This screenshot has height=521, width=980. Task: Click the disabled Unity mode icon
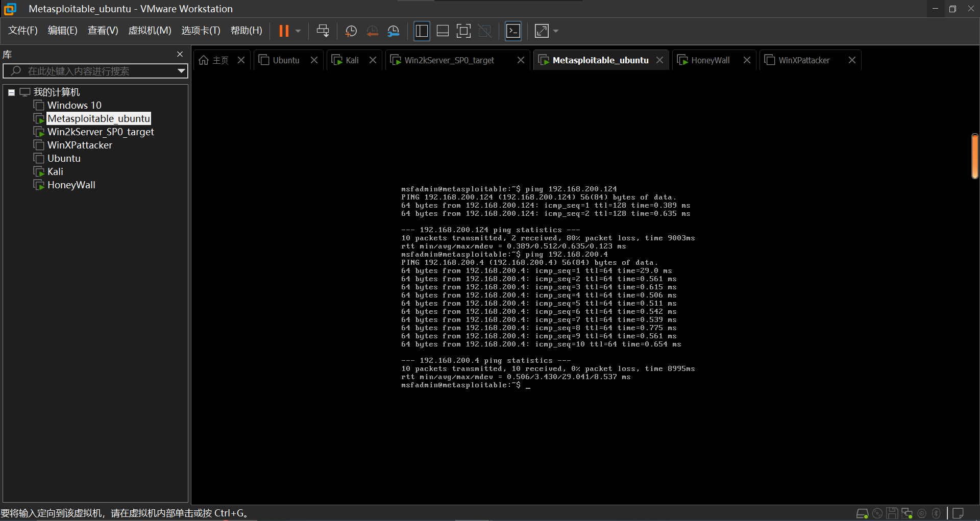pos(485,31)
